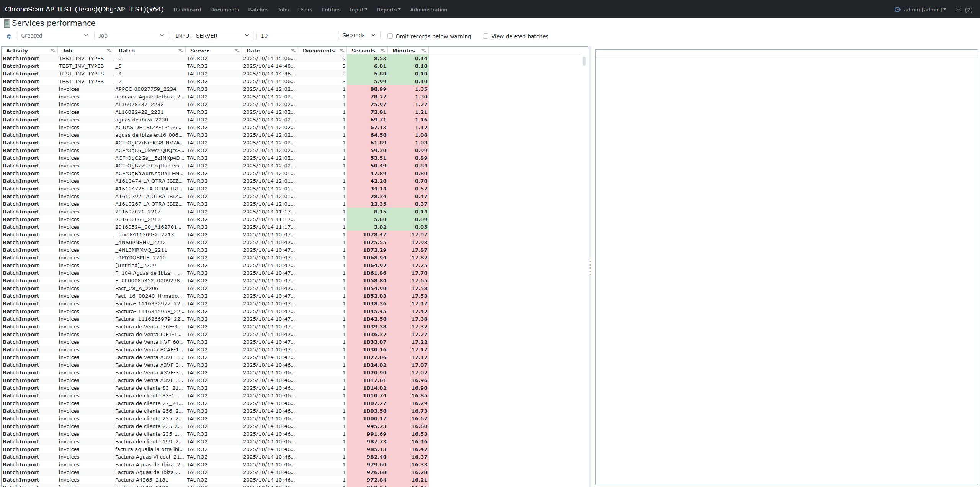Click the Activity column filter icon
This screenshot has width=980, height=487.
[53, 51]
